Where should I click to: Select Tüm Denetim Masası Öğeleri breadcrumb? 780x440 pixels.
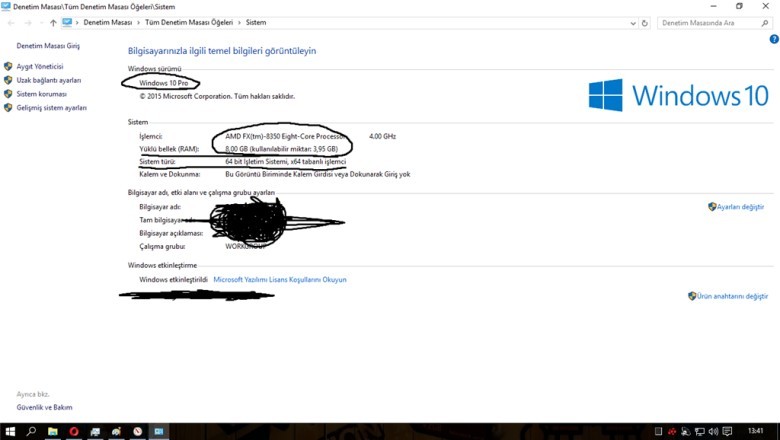point(189,22)
